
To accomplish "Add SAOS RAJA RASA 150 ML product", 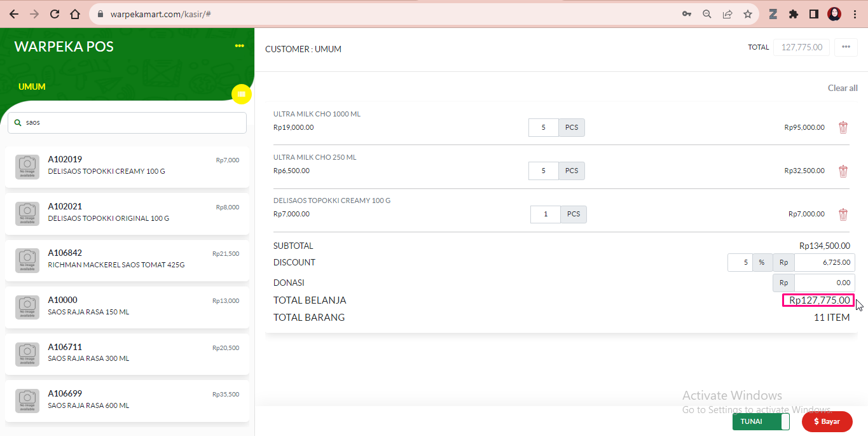I will click(x=127, y=307).
